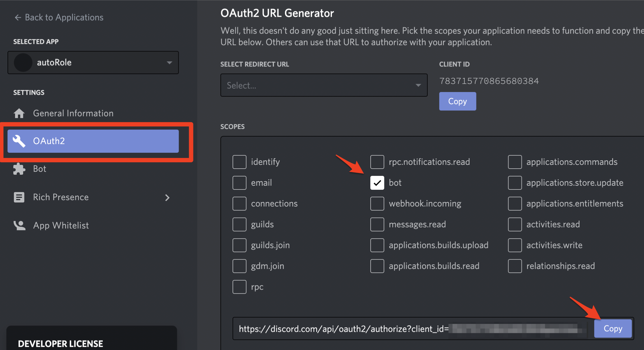Click the back arrow icon beside Back to Applications
Image resolution: width=644 pixels, height=350 pixels.
(x=18, y=18)
